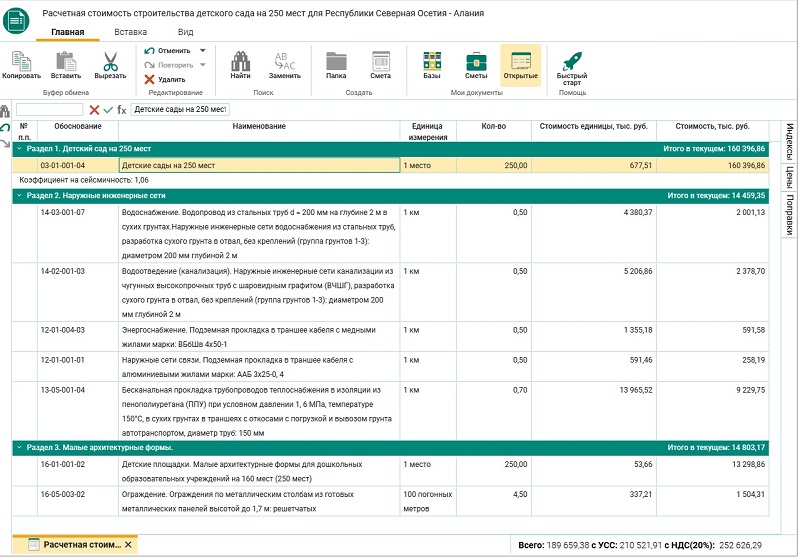Screen dimensions: 800x557
Task: Collapse Раздел 2. Наружные инженерные сети
Action: click(19, 195)
